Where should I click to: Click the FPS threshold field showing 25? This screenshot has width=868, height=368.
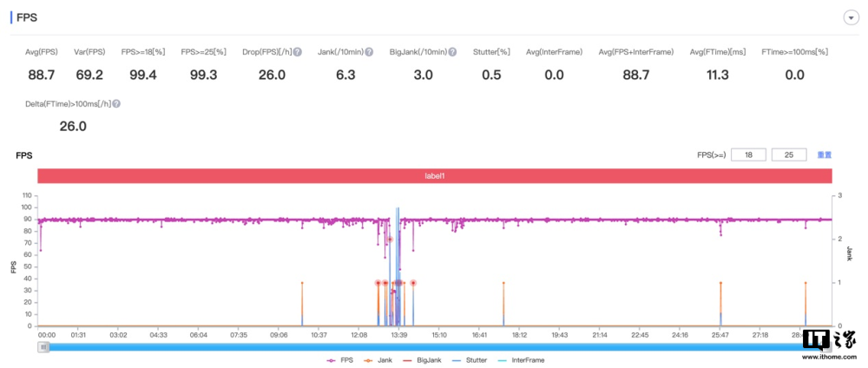click(x=789, y=155)
